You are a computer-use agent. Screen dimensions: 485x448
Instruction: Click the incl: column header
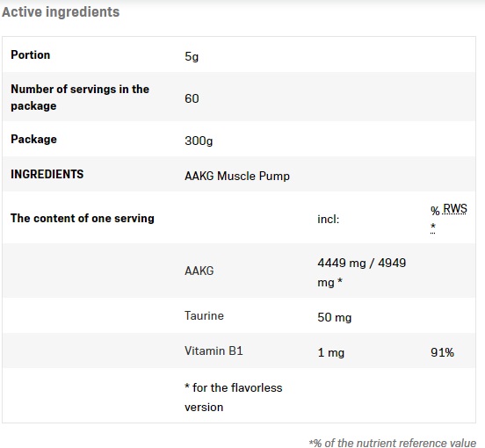[x=329, y=220]
